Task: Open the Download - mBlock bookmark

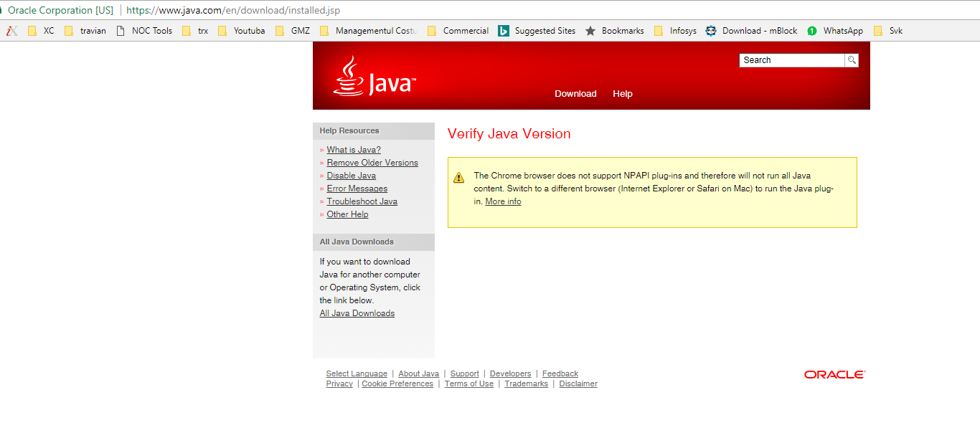Action: click(x=751, y=31)
